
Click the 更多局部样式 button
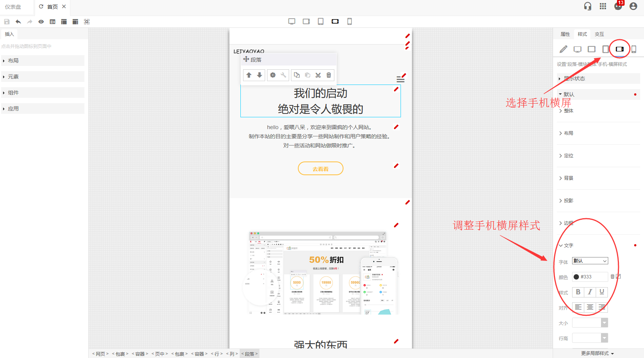point(597,353)
